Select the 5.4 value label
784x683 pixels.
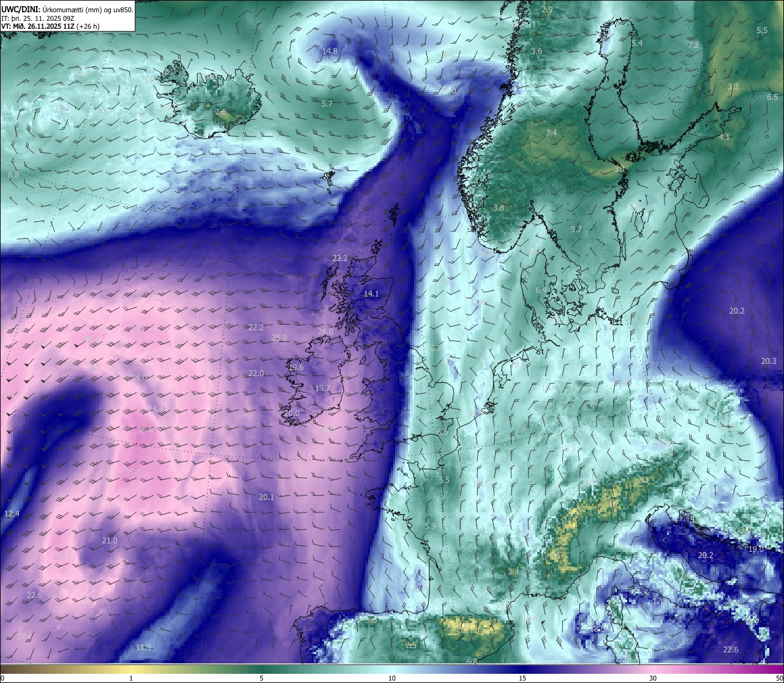click(x=637, y=43)
